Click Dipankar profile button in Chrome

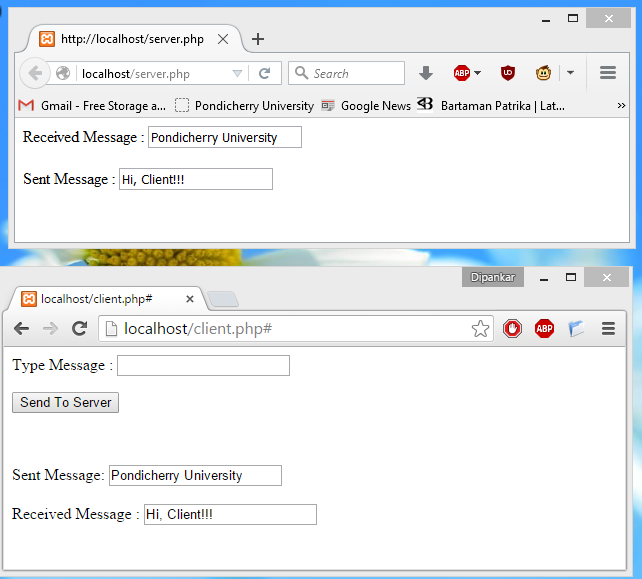(493, 277)
